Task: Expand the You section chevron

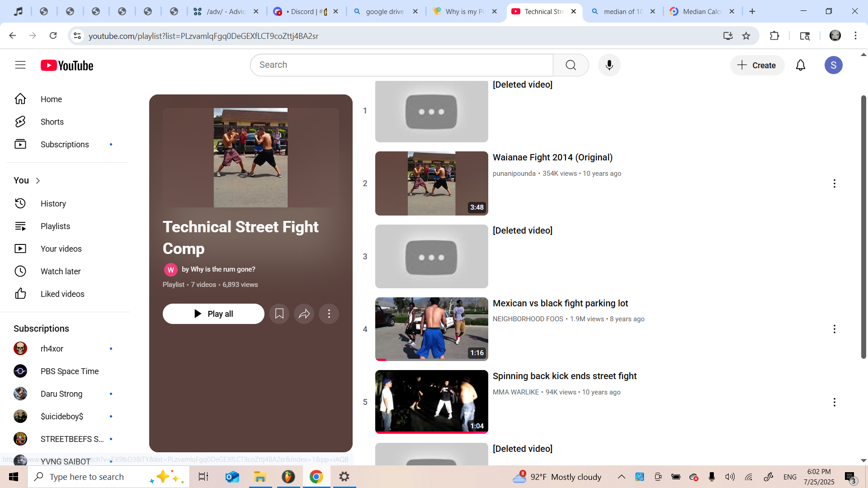Action: [x=38, y=181]
